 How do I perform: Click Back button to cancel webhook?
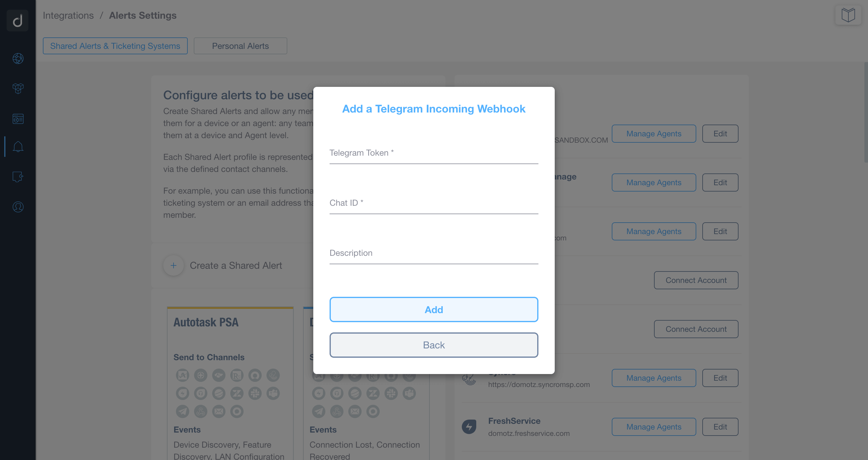[433, 345]
